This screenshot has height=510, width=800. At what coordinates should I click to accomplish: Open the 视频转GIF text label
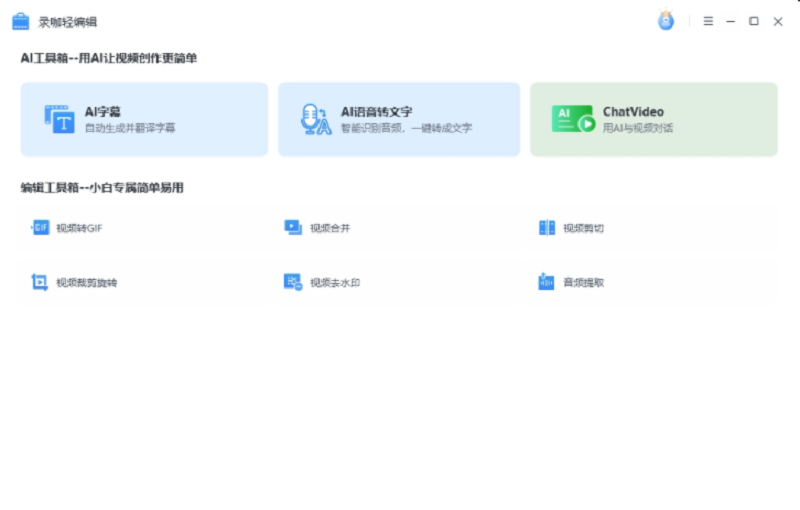[x=80, y=228]
